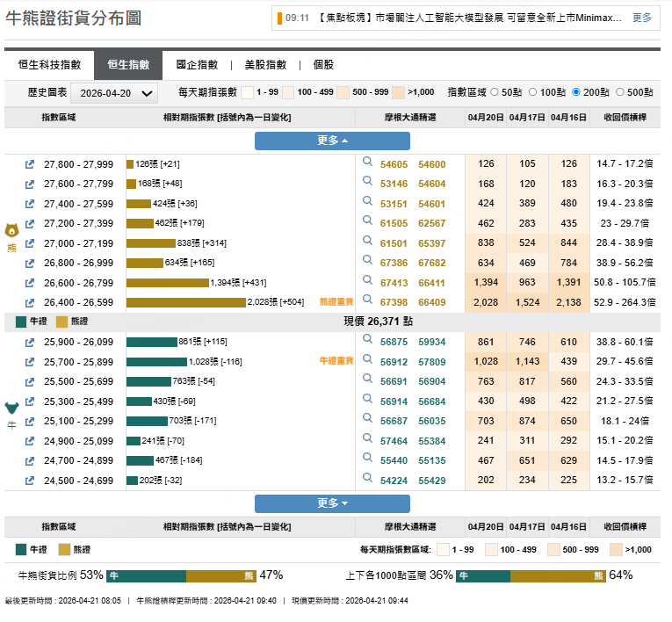Screen dimensions: 672x622
Task: Click external link icon beside 26,400 - 26,599
Action: (x=29, y=302)
